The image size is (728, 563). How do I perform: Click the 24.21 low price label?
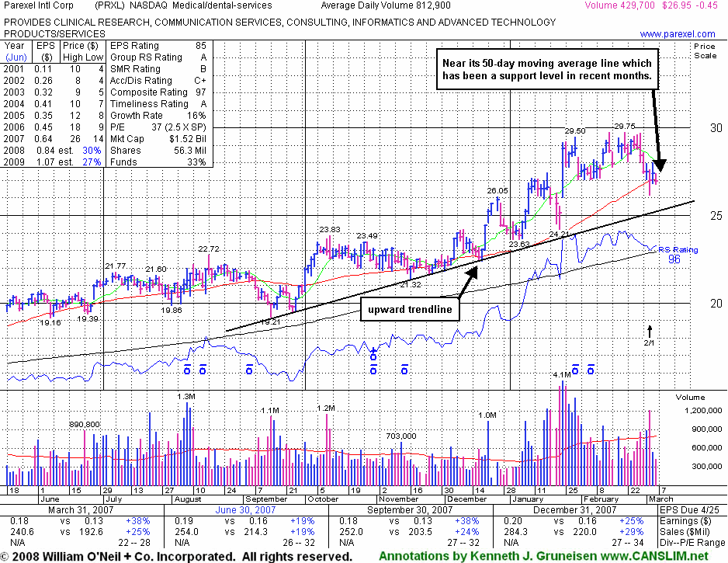(559, 234)
